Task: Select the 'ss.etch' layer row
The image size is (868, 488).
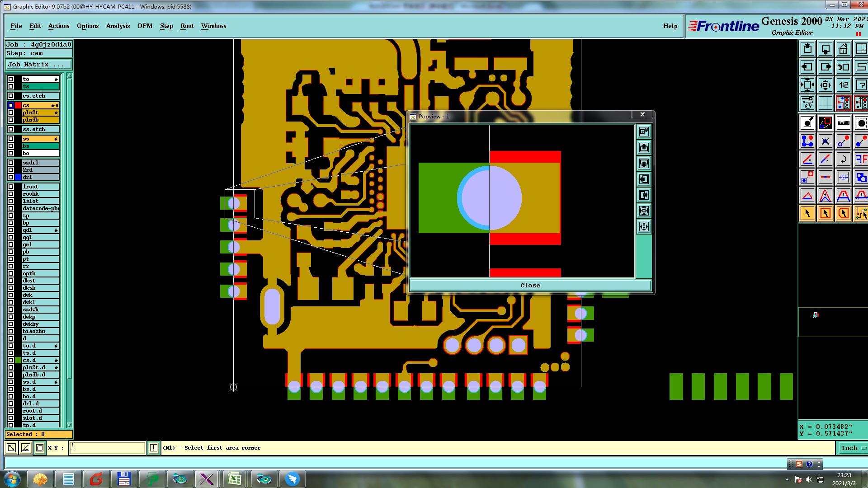Action: [41, 129]
